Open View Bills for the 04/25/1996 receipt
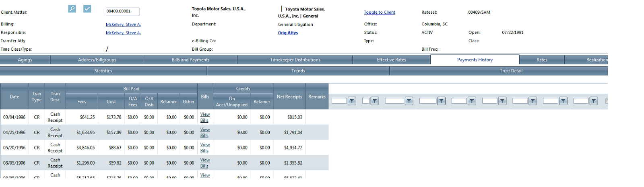This screenshot has width=644, height=187. tap(205, 133)
